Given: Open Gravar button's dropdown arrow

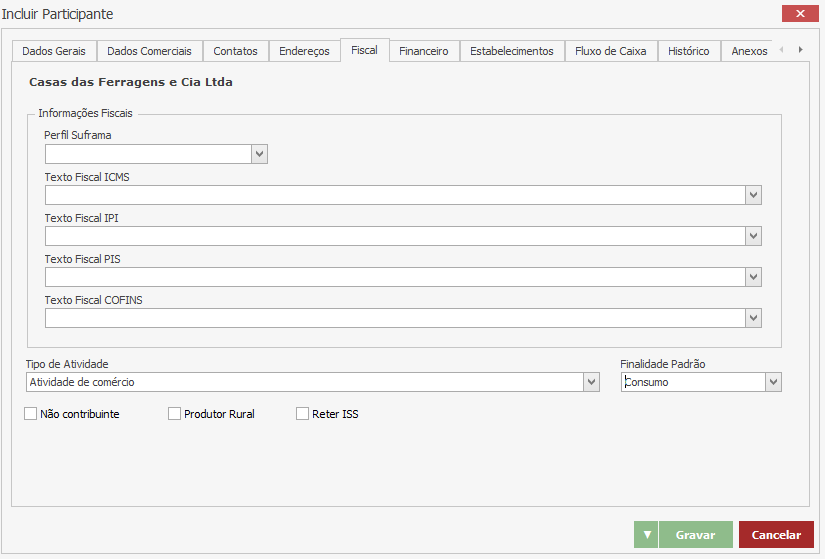Looking at the screenshot, I should (646, 535).
